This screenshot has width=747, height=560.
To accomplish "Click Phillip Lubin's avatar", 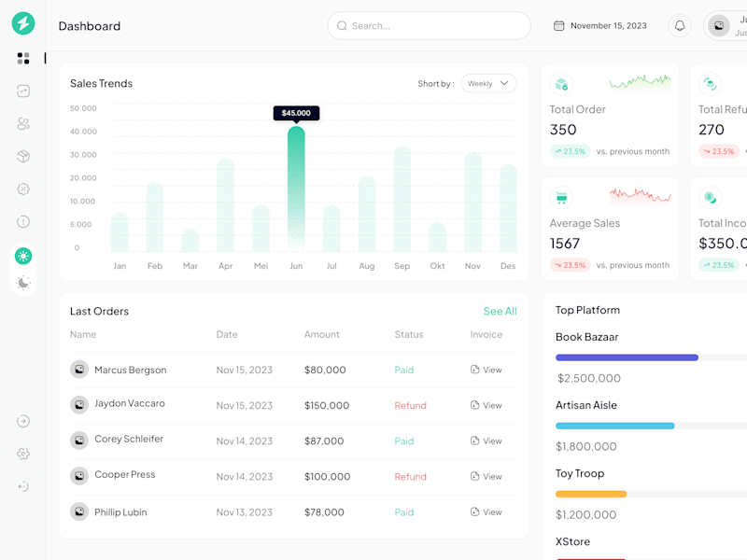I will (79, 511).
